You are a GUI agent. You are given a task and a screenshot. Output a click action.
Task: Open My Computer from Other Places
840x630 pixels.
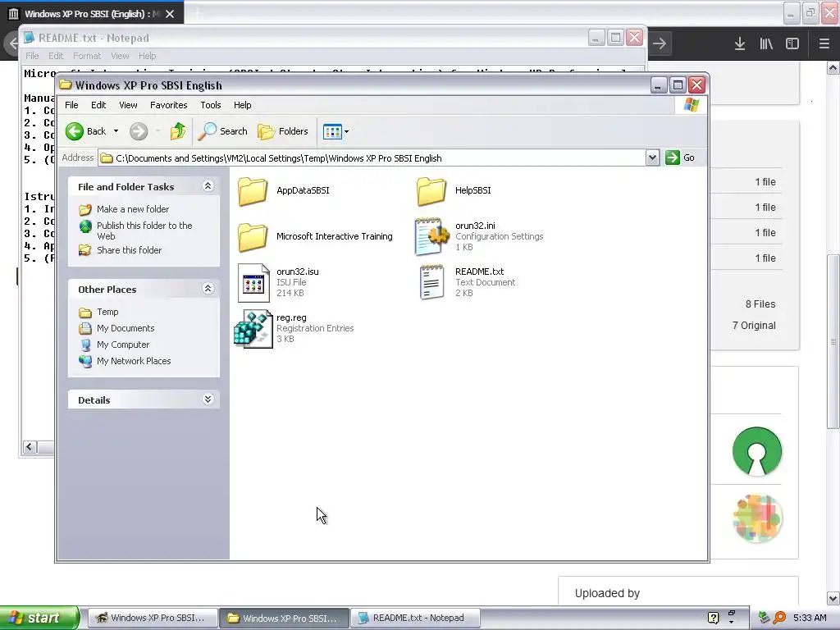point(123,345)
